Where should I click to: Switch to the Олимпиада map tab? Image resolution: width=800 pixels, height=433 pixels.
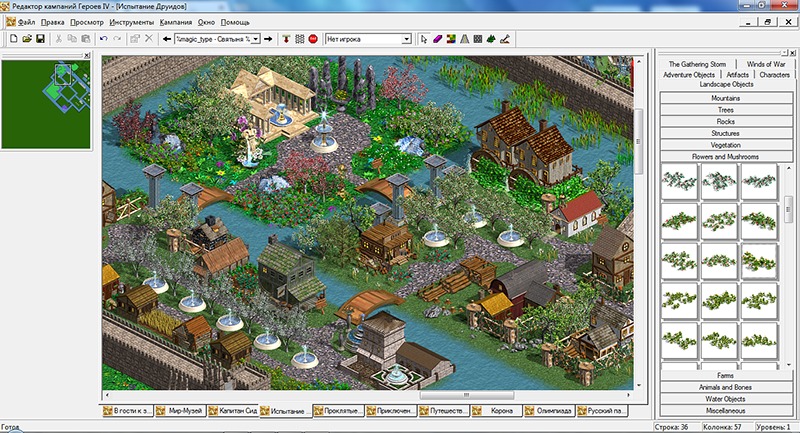click(x=549, y=411)
